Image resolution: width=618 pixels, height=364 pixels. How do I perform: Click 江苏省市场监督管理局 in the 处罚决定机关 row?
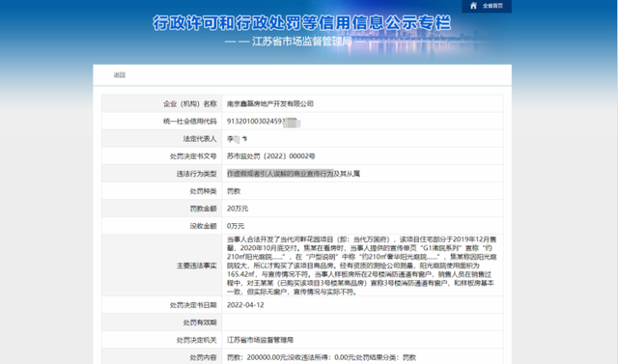(260, 340)
